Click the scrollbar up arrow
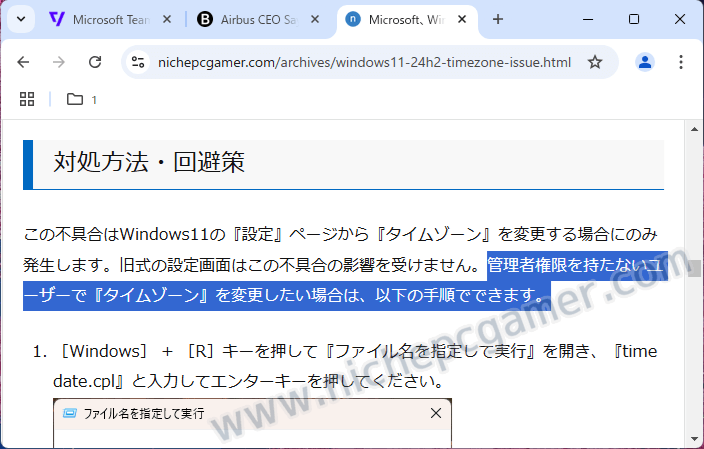 coord(694,129)
